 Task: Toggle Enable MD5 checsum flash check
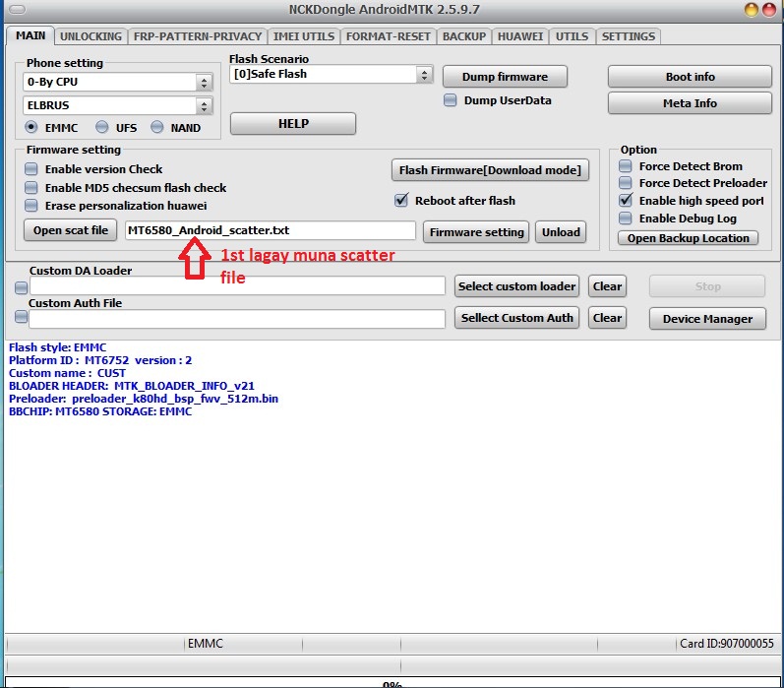click(x=31, y=188)
